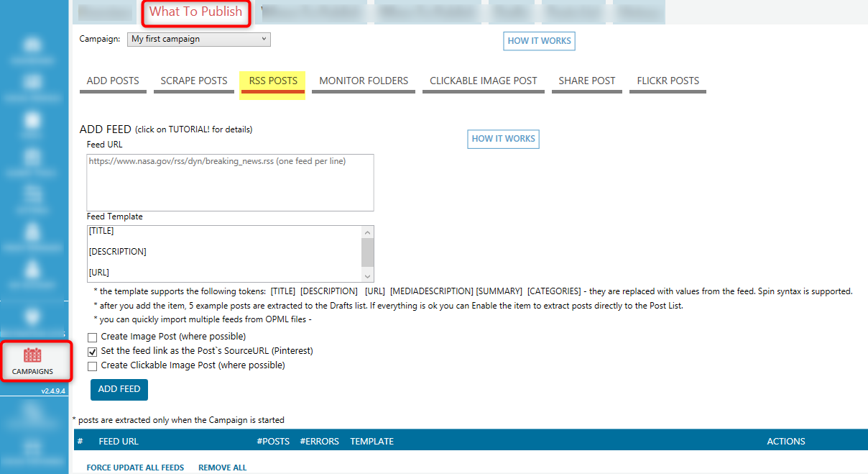Click the FEED URL column header
Image resolution: width=868 pixels, height=474 pixels.
point(119,441)
